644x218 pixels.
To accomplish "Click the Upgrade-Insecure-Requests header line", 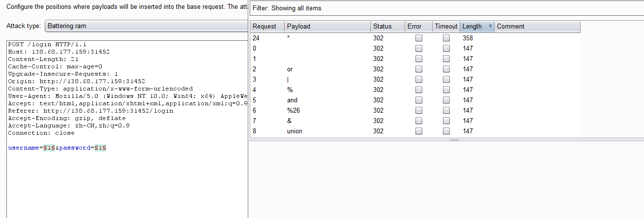I will 63,74.
